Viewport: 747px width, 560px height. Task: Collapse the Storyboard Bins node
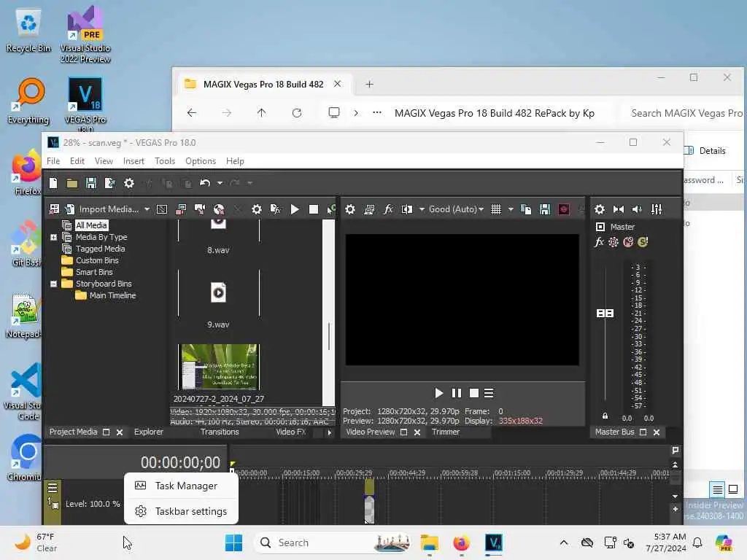point(54,284)
